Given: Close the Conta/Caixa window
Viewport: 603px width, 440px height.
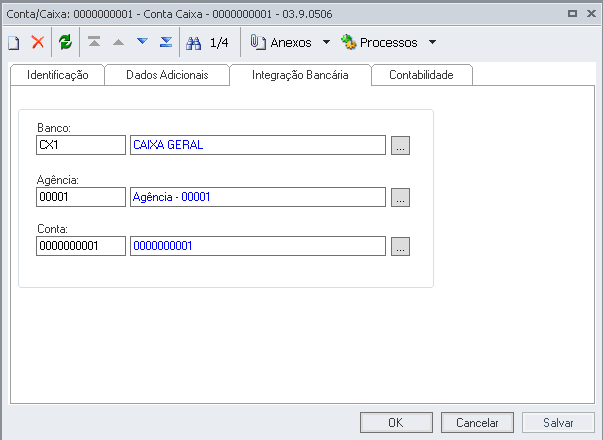Looking at the screenshot, I should (591, 14).
